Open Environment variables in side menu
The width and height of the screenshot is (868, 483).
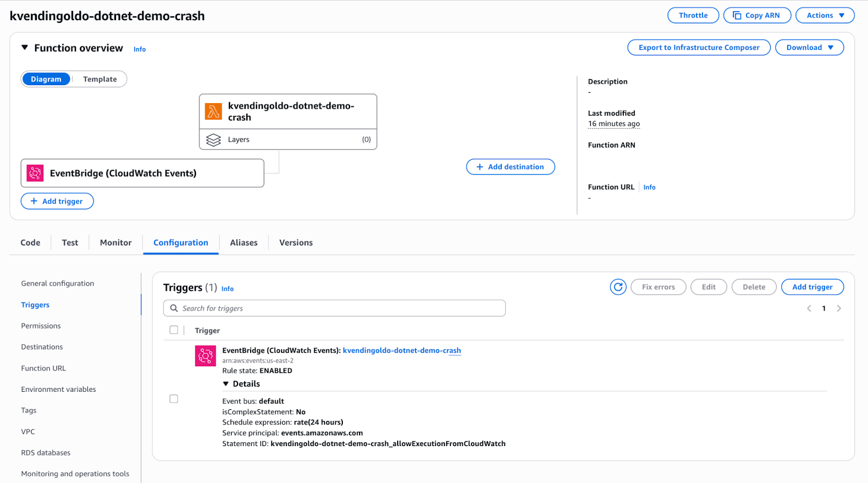(59, 389)
